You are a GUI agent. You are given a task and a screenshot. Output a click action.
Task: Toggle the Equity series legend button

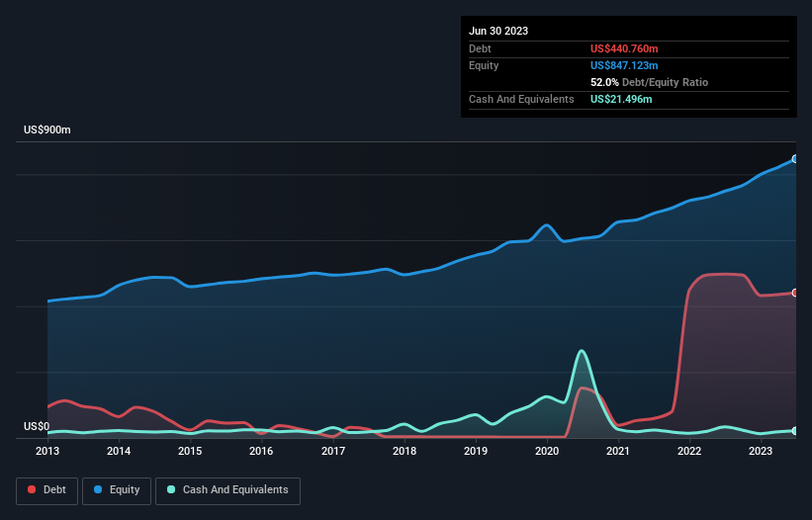click(x=117, y=490)
